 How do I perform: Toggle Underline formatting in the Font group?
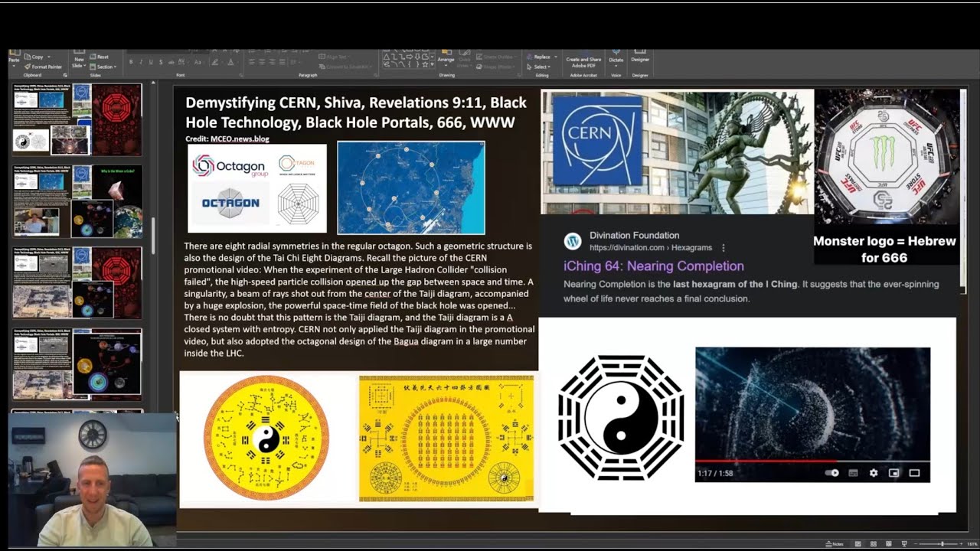click(151, 62)
